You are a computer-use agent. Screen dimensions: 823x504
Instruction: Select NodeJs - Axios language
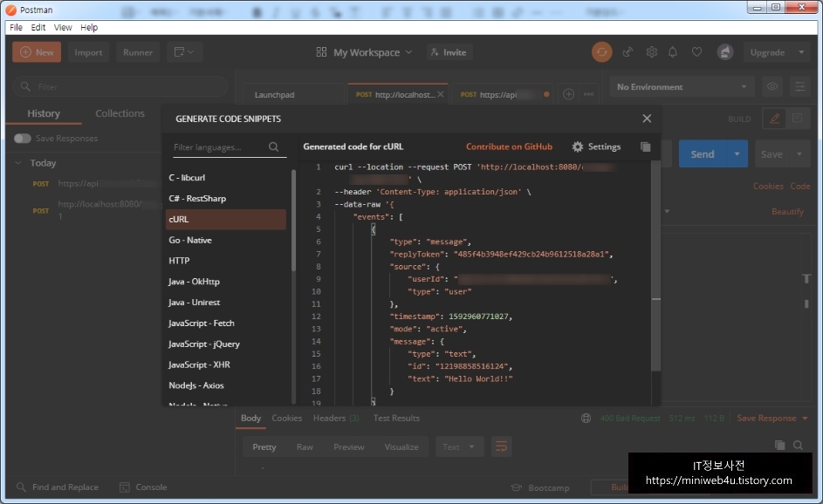tap(226, 385)
